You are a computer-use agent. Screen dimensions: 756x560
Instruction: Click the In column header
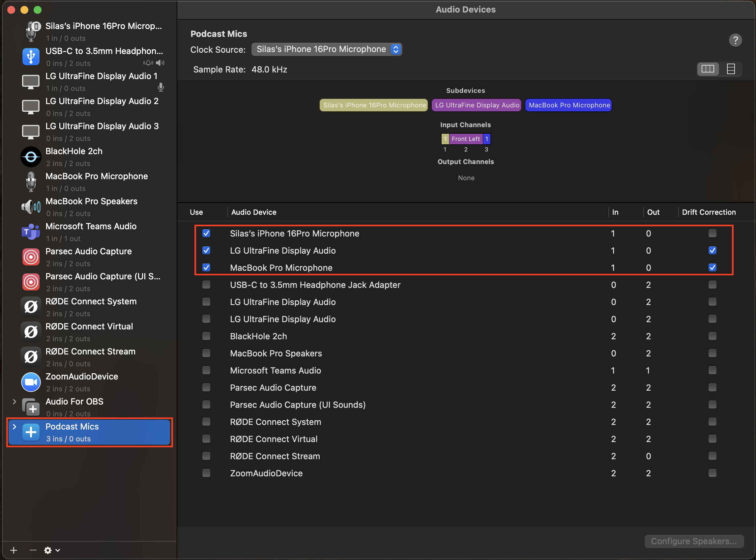coord(615,212)
